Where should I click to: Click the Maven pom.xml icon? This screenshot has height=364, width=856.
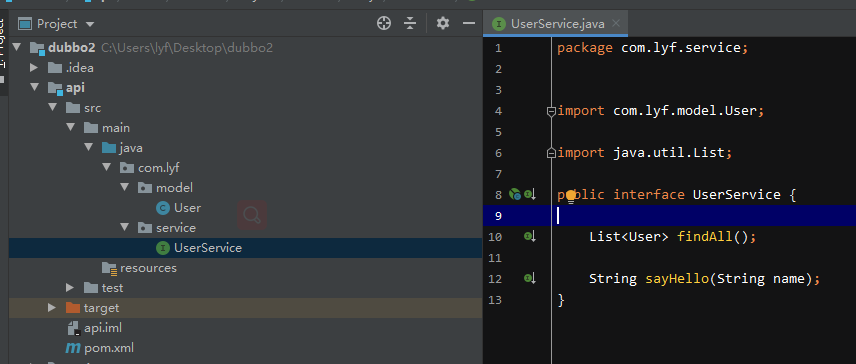coord(73,348)
